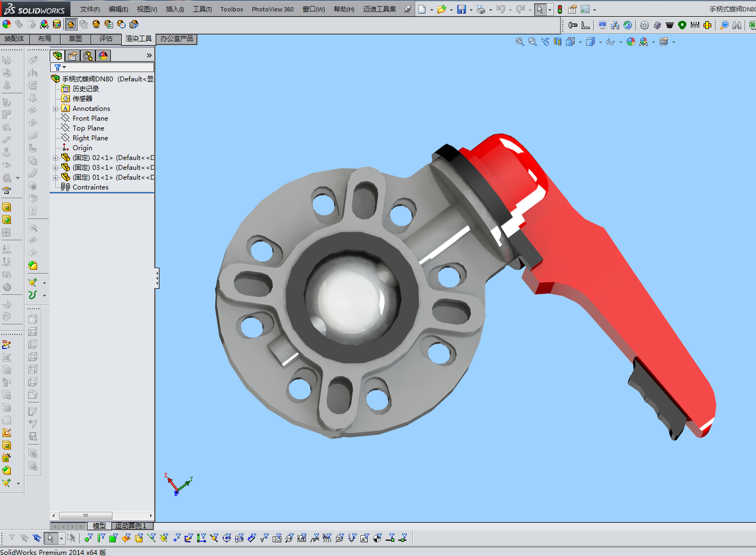Click the Edit Appearance color ball icon
The width and height of the screenshot is (756, 556).
tap(7, 24)
